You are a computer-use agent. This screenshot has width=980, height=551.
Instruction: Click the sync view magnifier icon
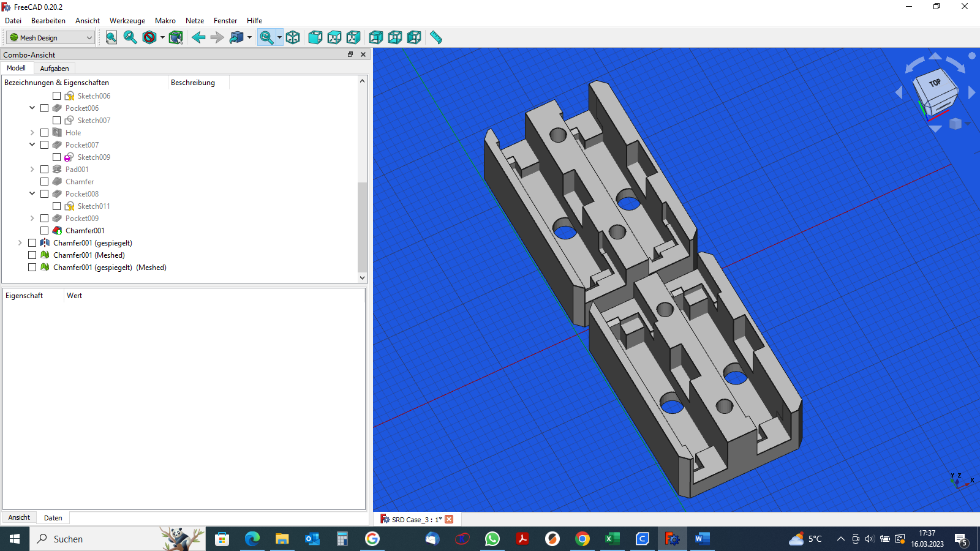pyautogui.click(x=266, y=37)
